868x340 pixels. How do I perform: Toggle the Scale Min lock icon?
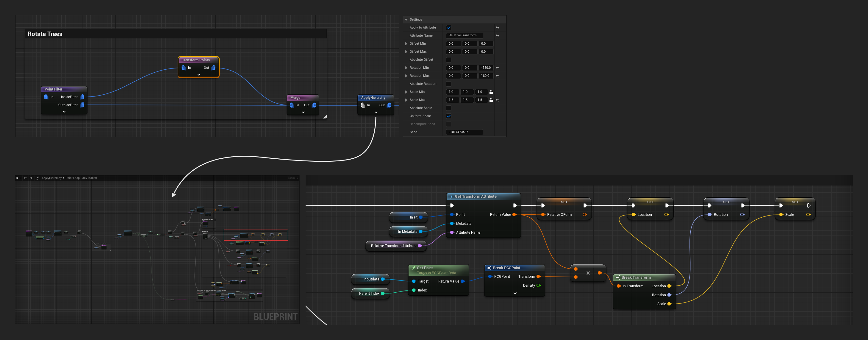[491, 92]
